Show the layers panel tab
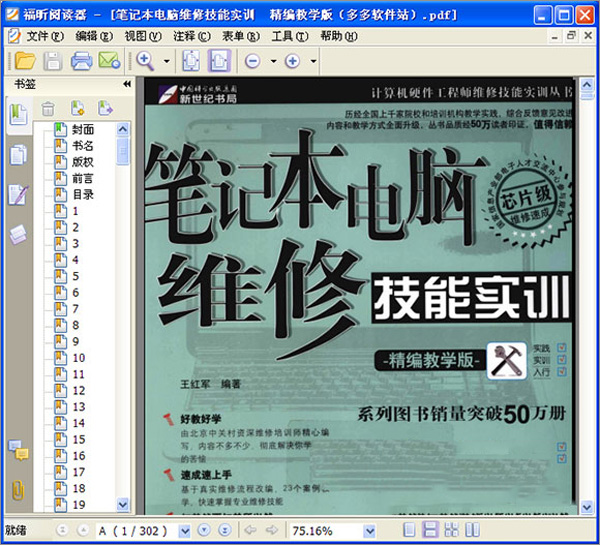 click(18, 234)
